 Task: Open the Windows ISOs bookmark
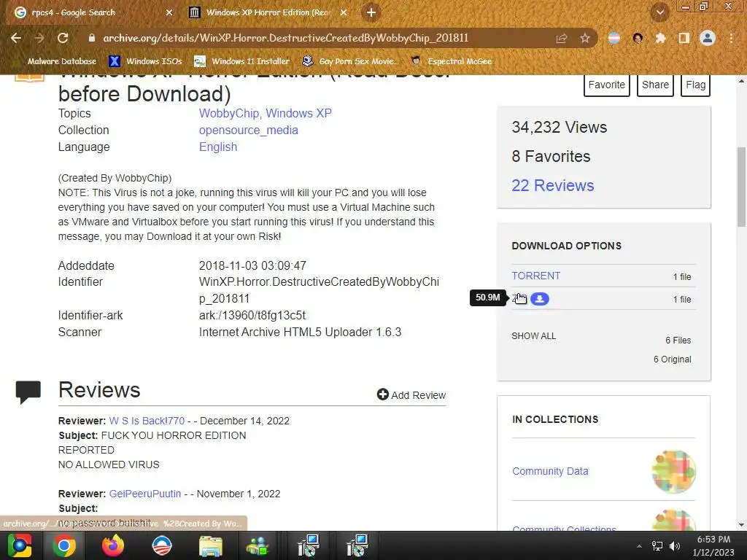pos(146,61)
